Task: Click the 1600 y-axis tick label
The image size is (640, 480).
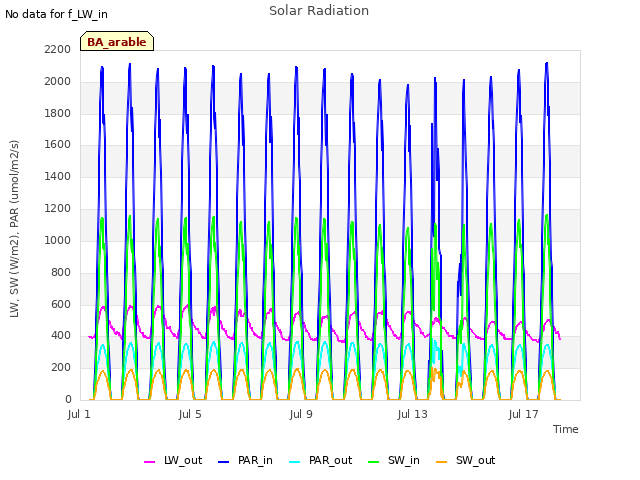Action: 58,144
